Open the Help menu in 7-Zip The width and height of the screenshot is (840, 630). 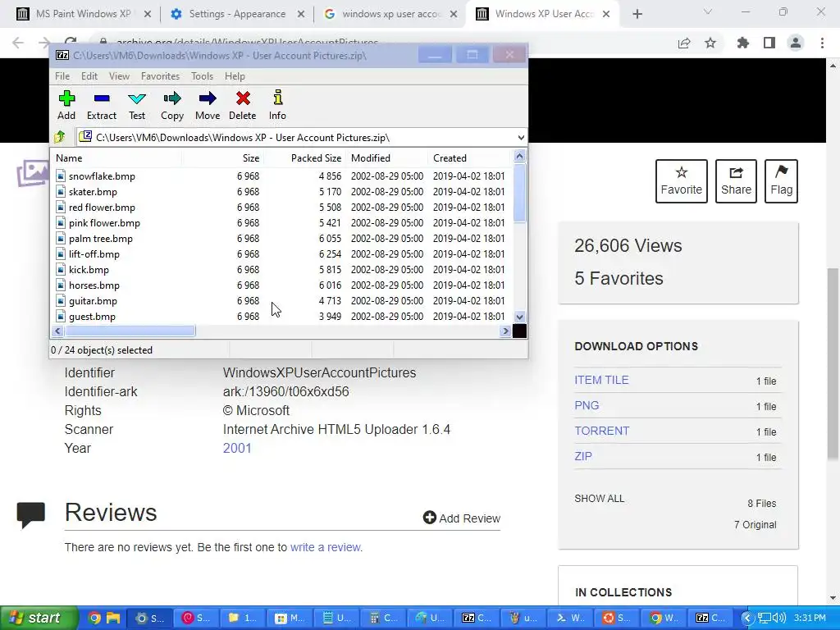(235, 76)
